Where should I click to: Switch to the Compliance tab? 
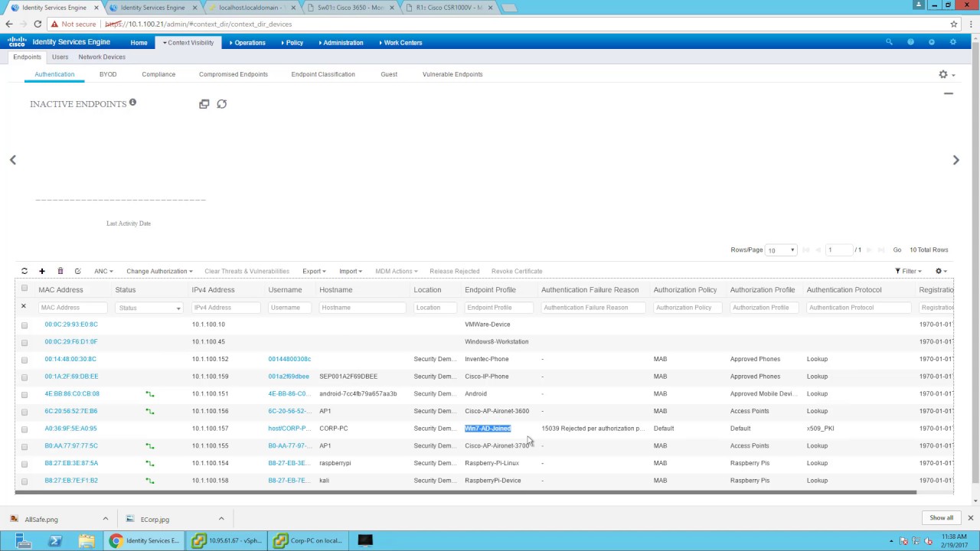point(158,74)
